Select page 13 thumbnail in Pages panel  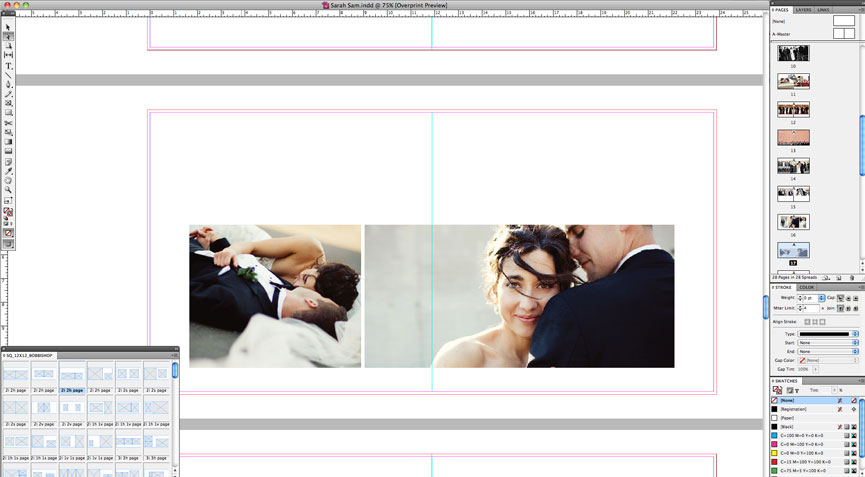coord(793,138)
